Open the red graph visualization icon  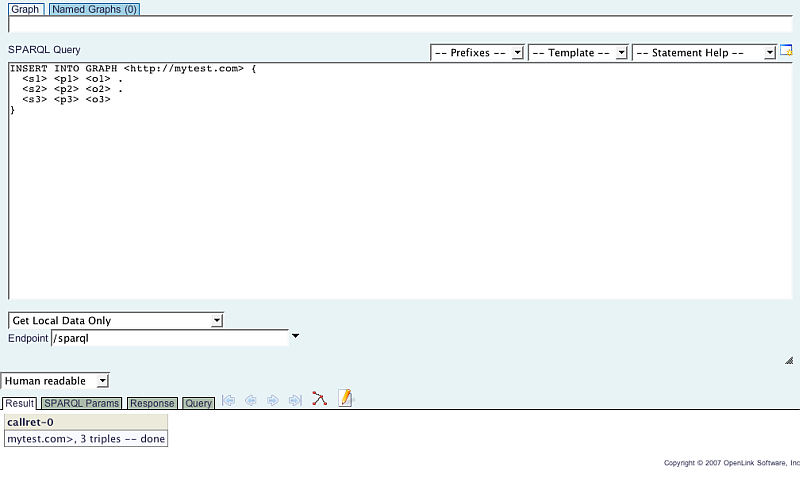click(x=319, y=399)
